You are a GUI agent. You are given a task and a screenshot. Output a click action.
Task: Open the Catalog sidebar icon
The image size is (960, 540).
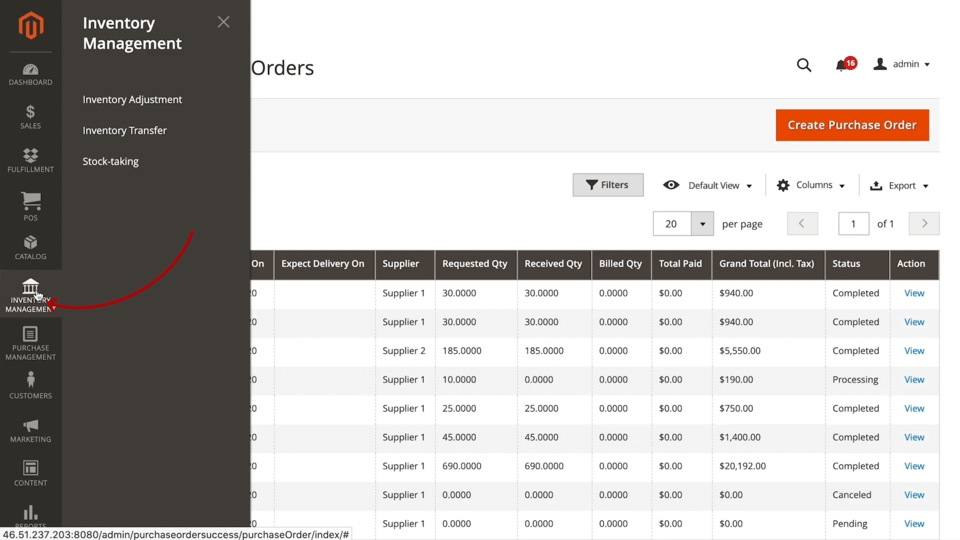click(30, 247)
